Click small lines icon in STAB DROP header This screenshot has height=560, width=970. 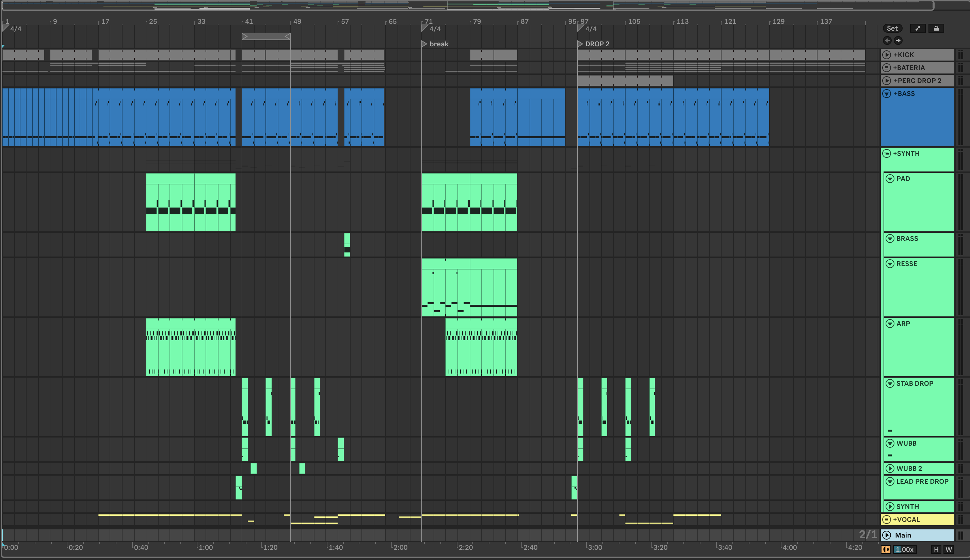[890, 430]
